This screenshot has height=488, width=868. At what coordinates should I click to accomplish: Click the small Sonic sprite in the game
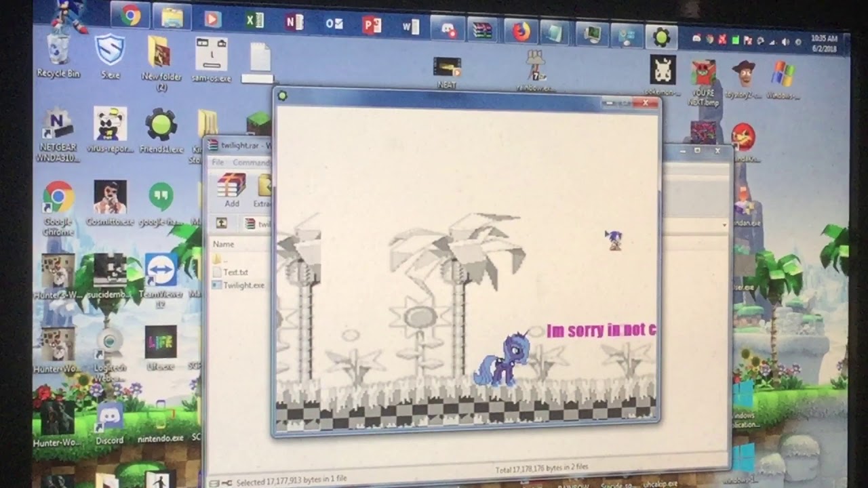pos(613,239)
